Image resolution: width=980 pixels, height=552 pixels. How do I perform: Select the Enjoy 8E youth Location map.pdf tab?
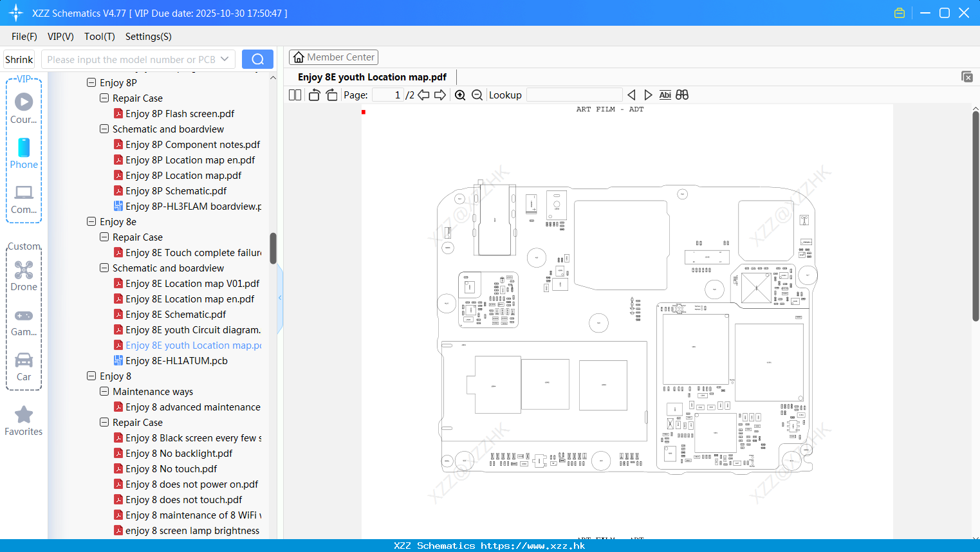(x=372, y=77)
